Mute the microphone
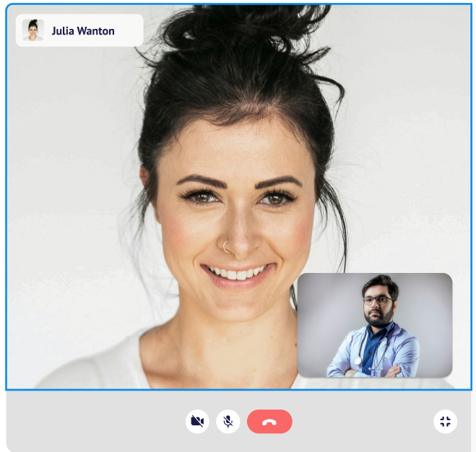Viewport: 476px width, 452px height. 228,422
